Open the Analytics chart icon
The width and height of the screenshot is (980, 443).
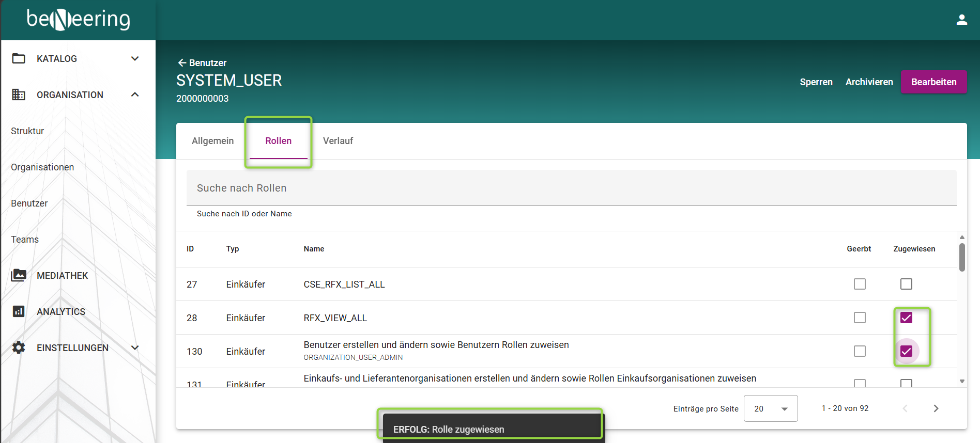tap(19, 311)
